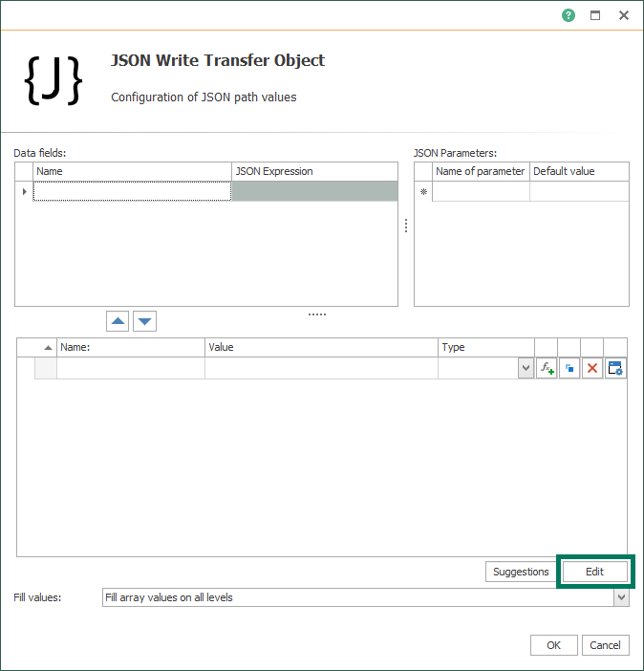Click the 'Name' column header in Data fields
The image size is (644, 671).
click(132, 172)
